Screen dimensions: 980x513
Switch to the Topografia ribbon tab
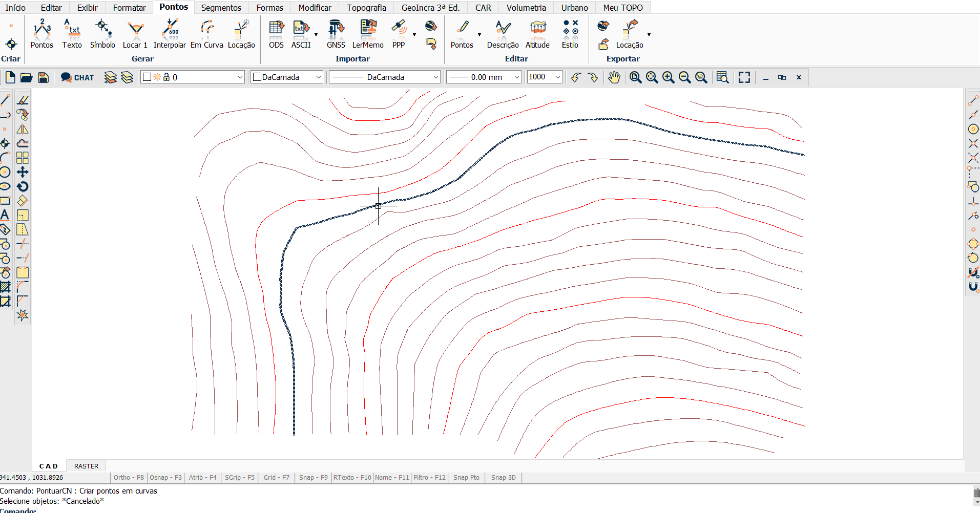pos(366,8)
